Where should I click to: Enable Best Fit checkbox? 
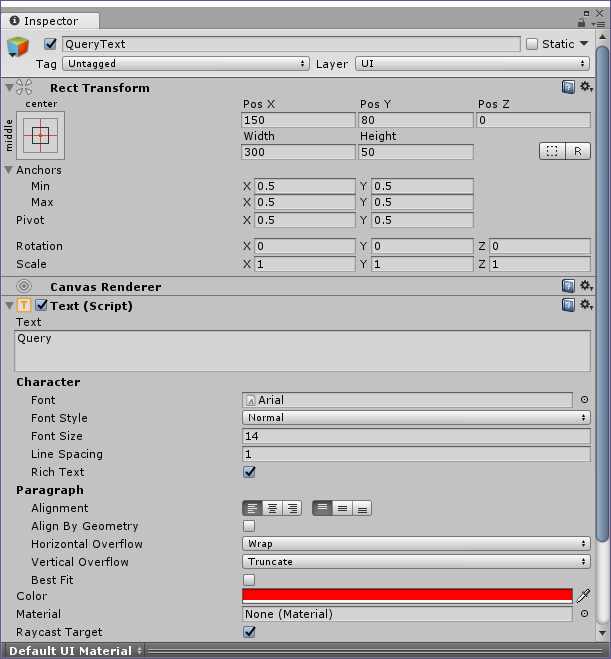click(x=249, y=580)
